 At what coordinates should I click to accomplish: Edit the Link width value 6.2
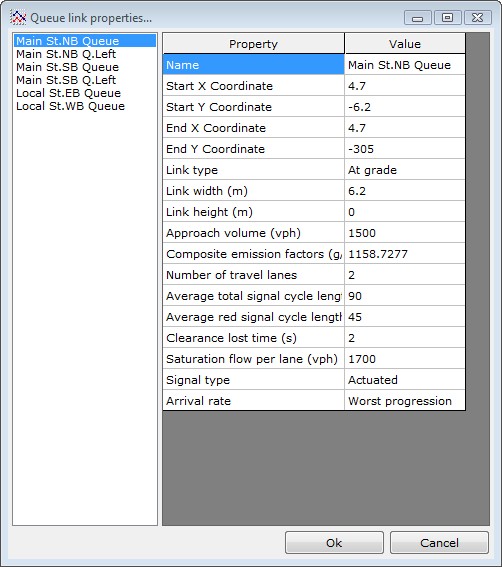tap(405, 191)
